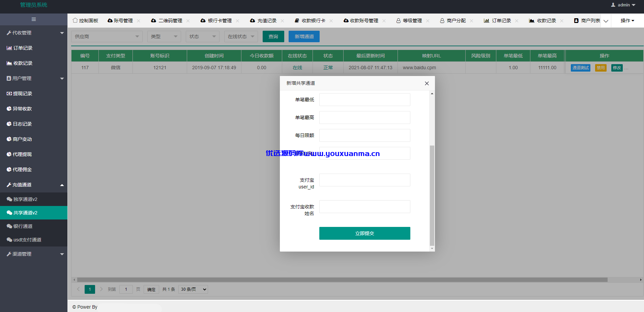644x312 pixels.
Task: Click the 新增通道 button
Action: point(304,36)
